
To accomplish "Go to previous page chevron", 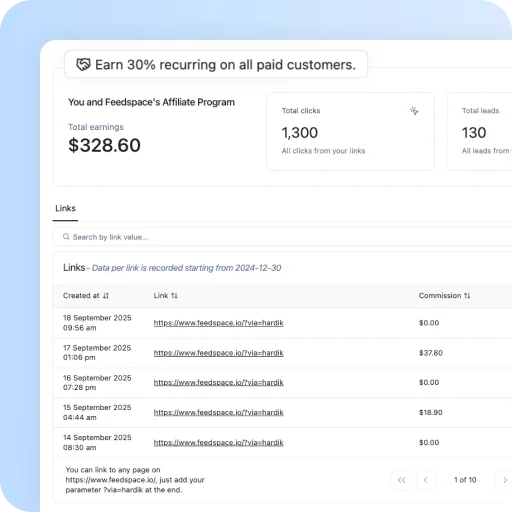I will (425, 480).
